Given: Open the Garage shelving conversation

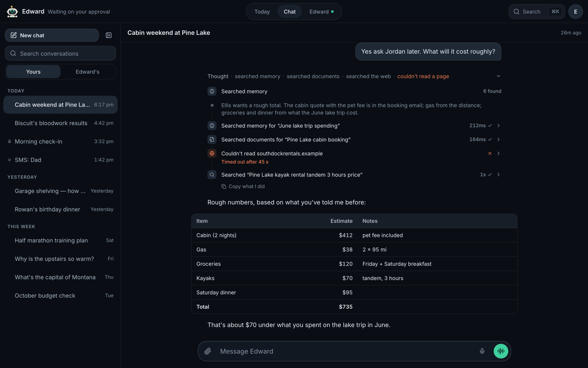Looking at the screenshot, I should point(60,191).
